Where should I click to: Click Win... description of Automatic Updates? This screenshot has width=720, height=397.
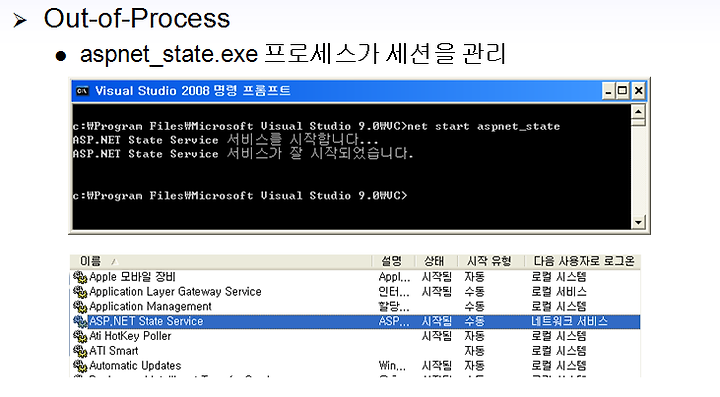coord(392,366)
